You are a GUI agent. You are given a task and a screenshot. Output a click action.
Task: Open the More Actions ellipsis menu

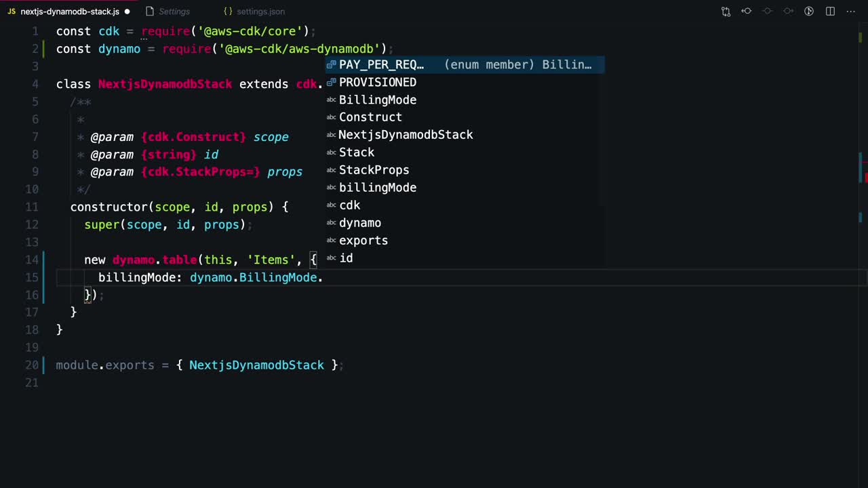coord(851,12)
